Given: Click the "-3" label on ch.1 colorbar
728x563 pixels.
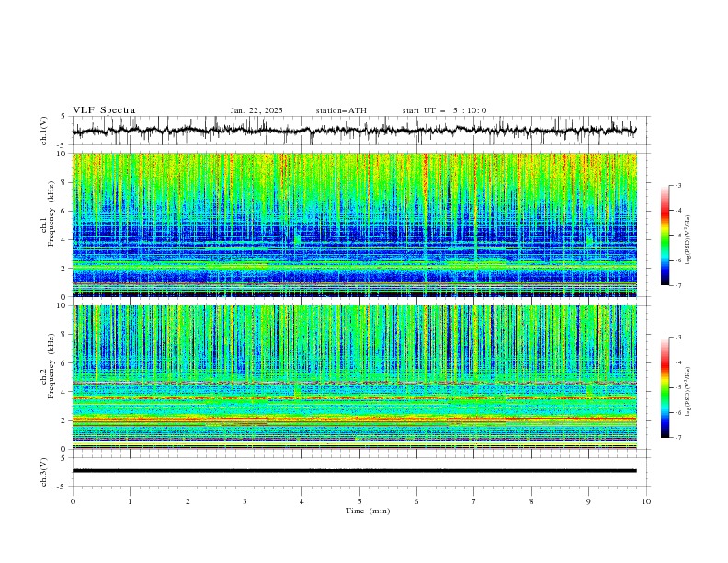Looking at the screenshot, I should tap(678, 185).
